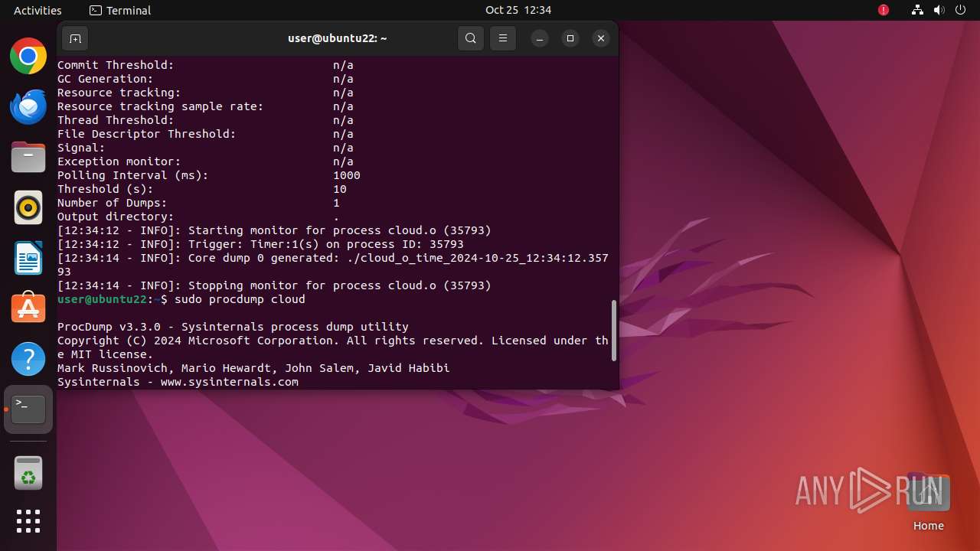Open Google Chrome from the dock
This screenshot has height=551, width=980.
pos(28,57)
